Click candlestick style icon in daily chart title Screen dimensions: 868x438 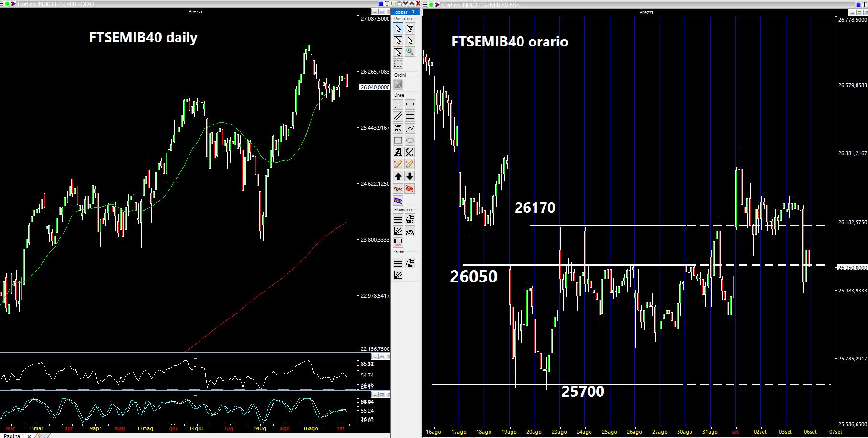tap(393, 4)
